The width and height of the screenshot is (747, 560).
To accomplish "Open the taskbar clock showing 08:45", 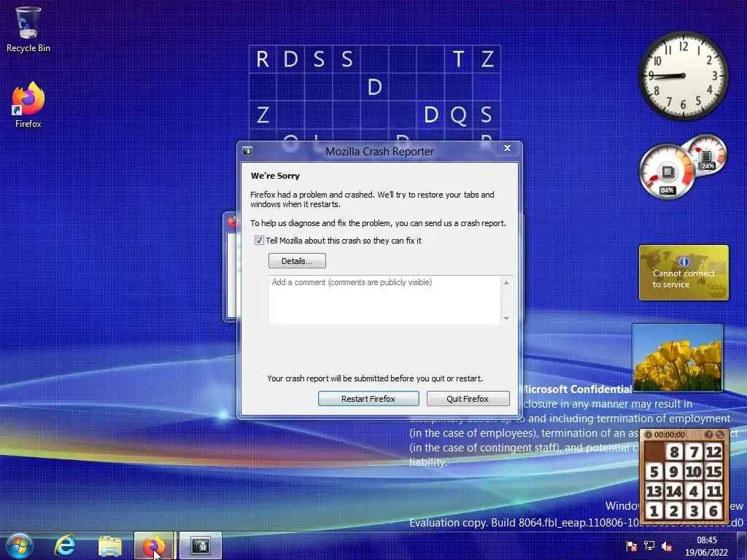I will click(x=706, y=546).
